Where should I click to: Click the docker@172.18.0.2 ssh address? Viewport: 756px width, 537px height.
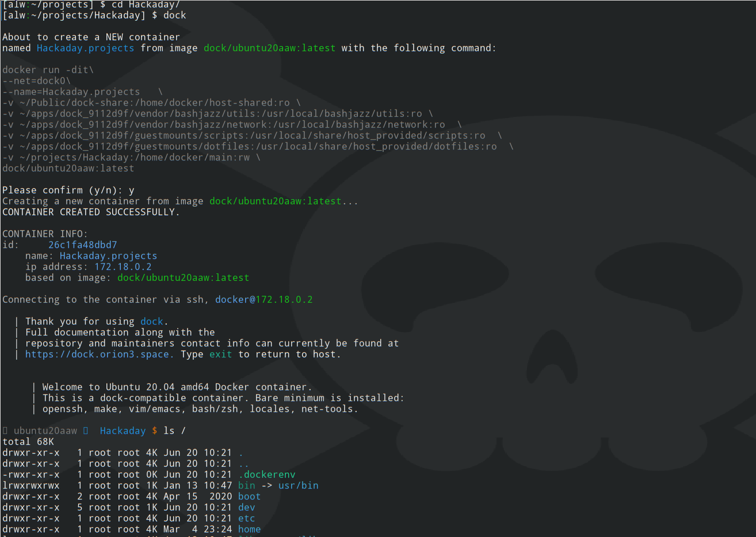point(264,300)
